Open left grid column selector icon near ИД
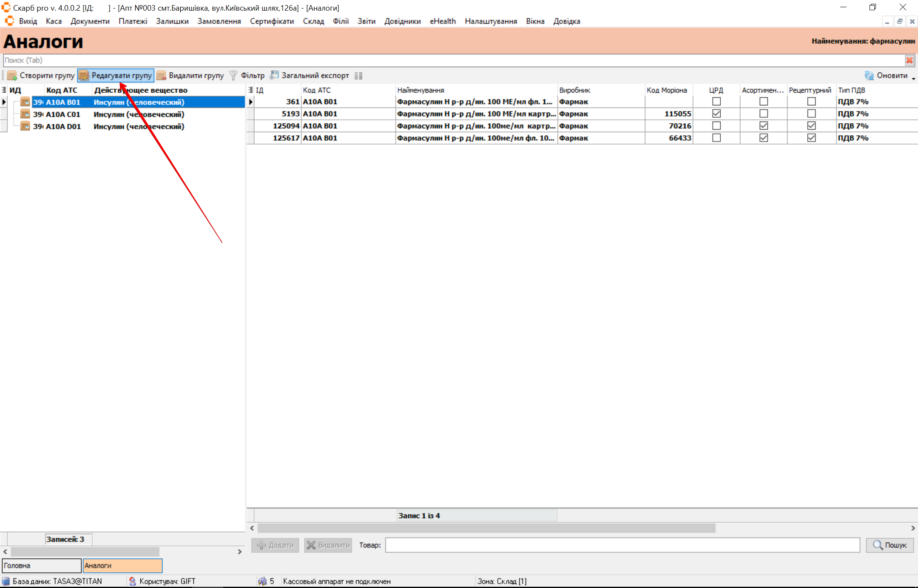Screen dimensions: 918x588 point(4,90)
